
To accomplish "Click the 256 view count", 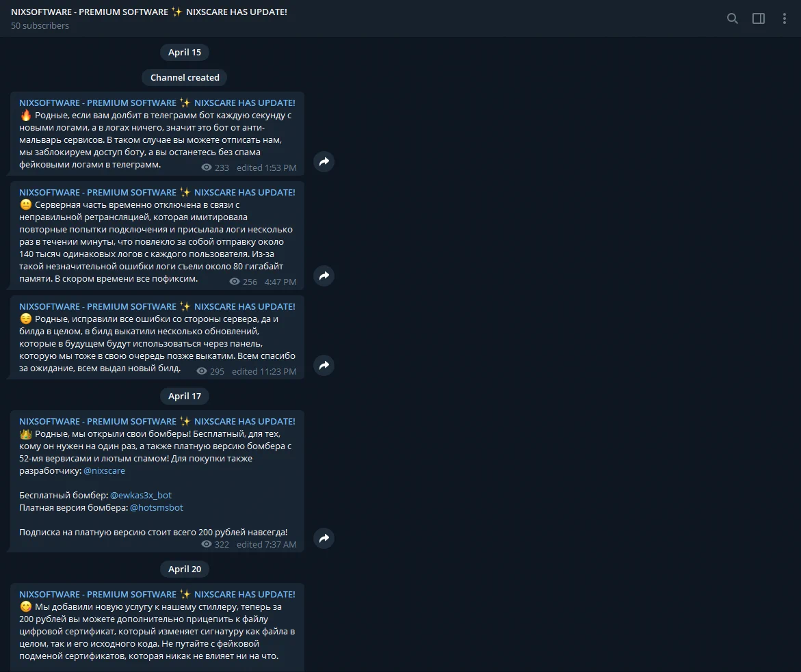I will [243, 282].
